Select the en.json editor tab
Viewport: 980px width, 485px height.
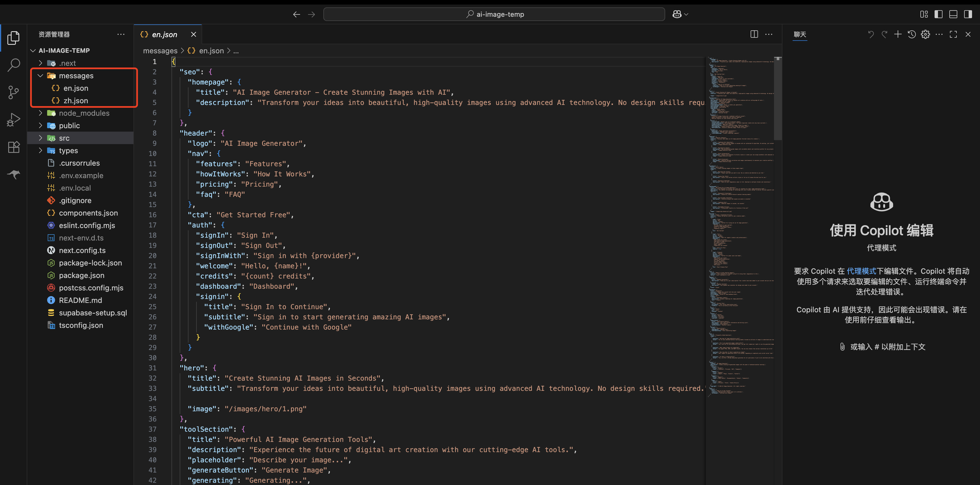pyautogui.click(x=168, y=35)
